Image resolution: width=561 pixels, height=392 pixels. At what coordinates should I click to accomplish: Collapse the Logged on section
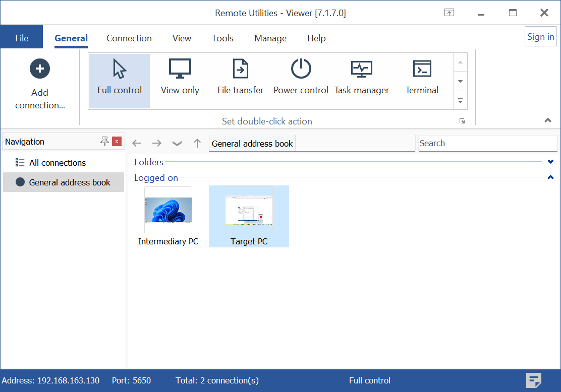[550, 177]
